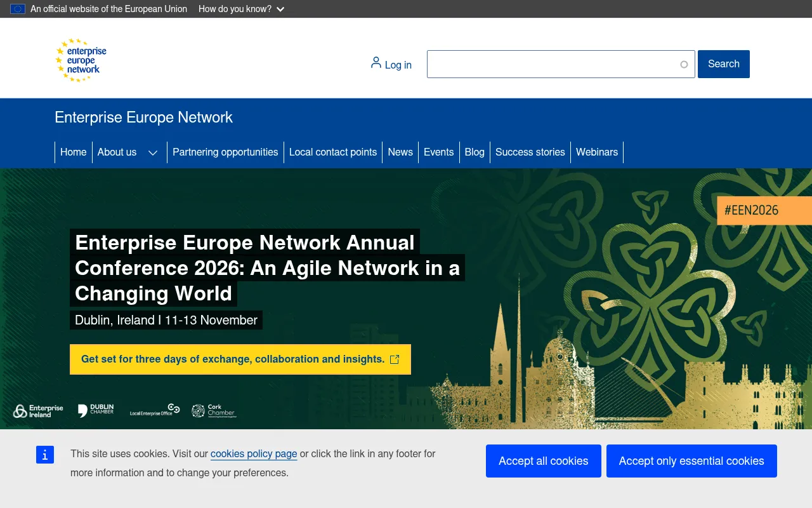Open Local contact points page
The width and height of the screenshot is (812, 508).
click(333, 152)
